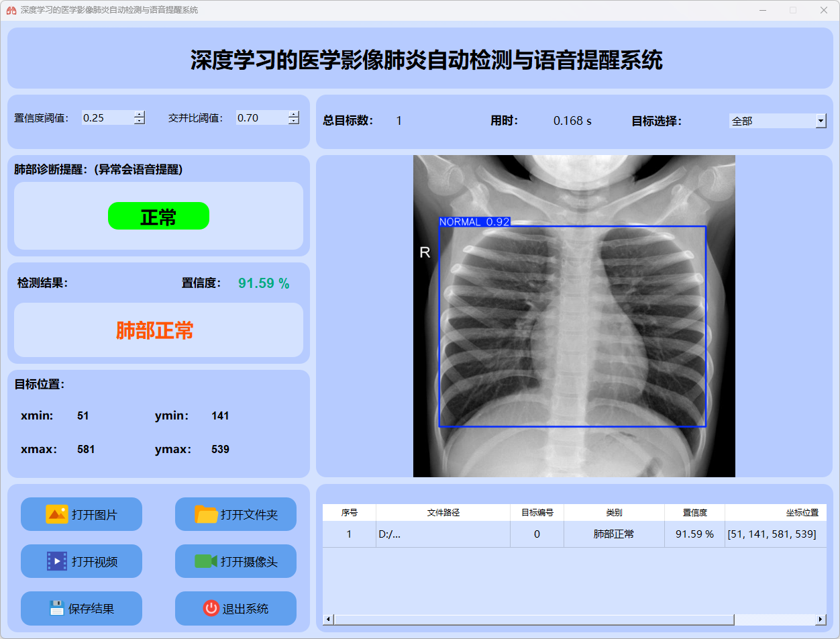The width and height of the screenshot is (840, 639).
Task: Increase 交并比阈值 with the up arrow
Action: point(294,114)
